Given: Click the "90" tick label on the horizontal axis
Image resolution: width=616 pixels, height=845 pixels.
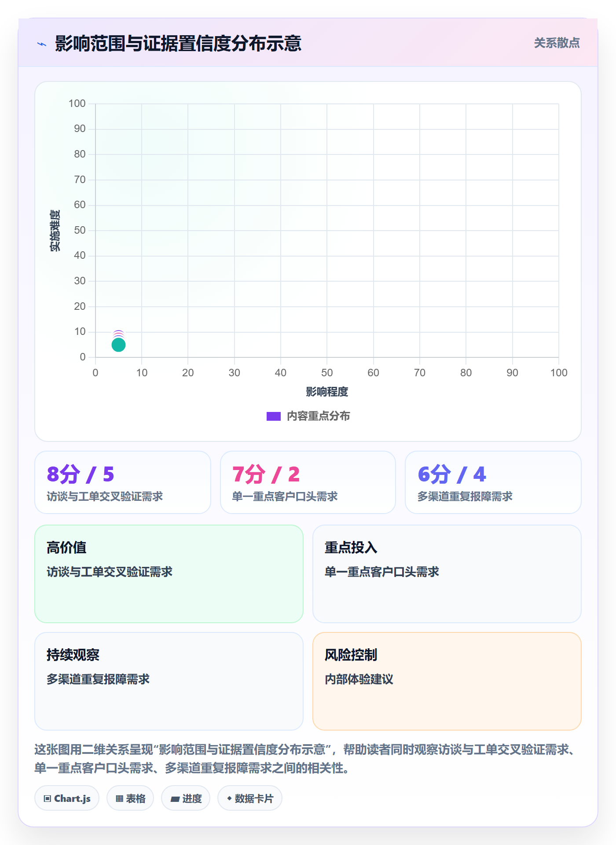Looking at the screenshot, I should click(x=512, y=373).
